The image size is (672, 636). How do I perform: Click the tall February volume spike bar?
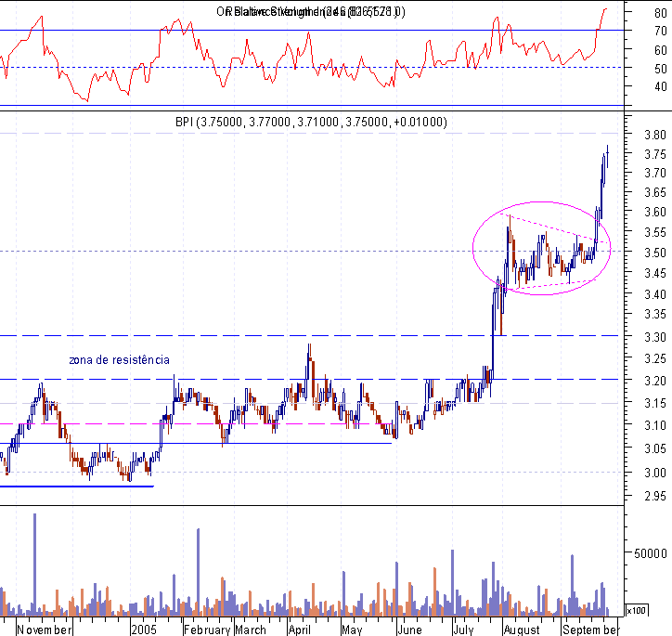click(x=198, y=573)
